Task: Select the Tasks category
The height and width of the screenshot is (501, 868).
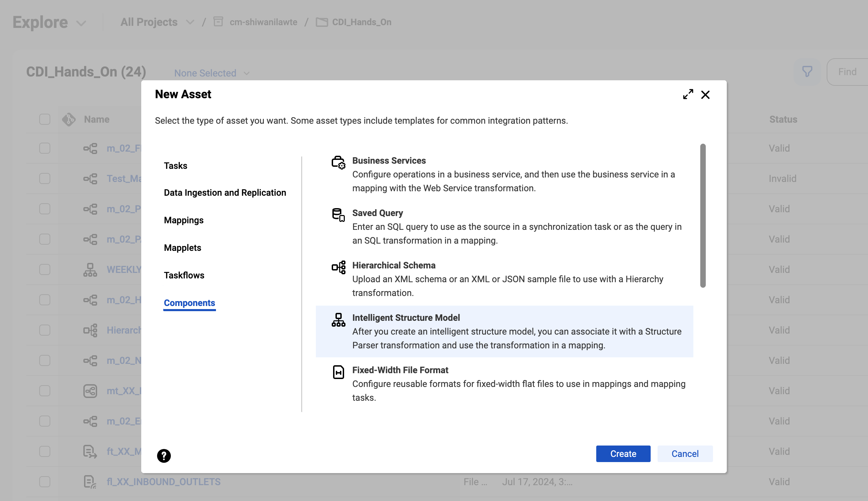Action: [175, 166]
